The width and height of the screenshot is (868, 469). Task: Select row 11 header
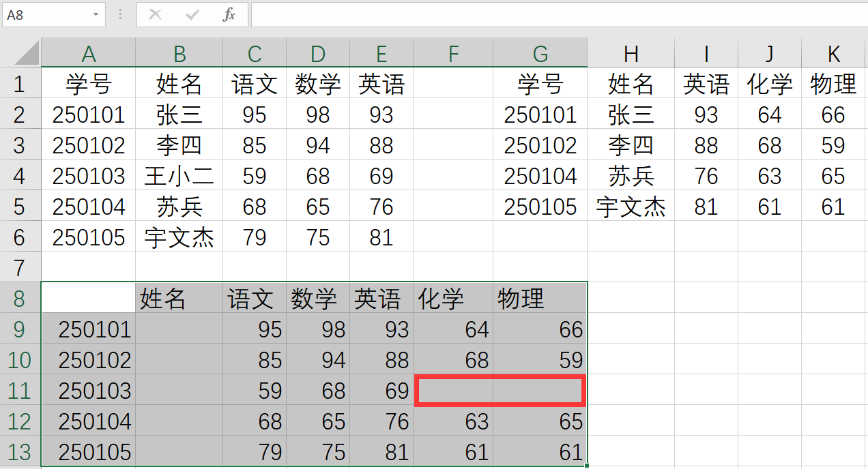tap(19, 391)
